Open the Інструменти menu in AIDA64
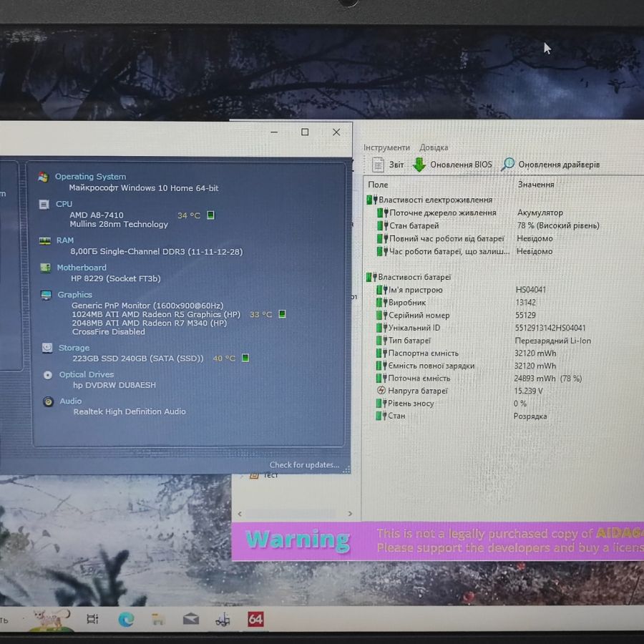644x644 pixels. pos(386,147)
